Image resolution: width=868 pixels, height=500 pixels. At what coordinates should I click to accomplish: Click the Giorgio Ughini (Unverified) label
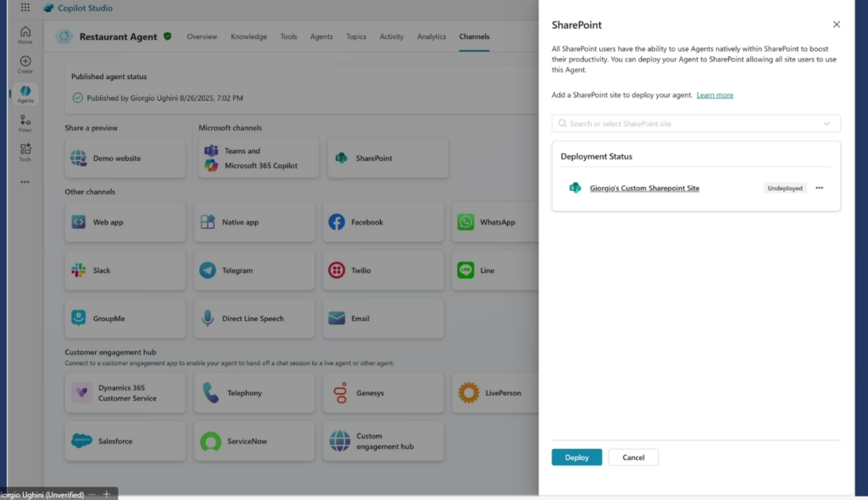click(42, 494)
